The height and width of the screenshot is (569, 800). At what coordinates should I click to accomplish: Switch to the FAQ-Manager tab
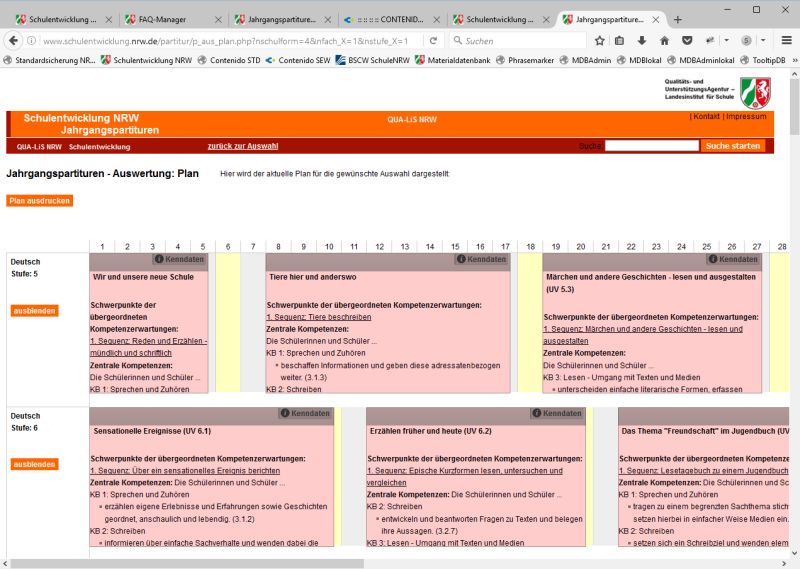pyautogui.click(x=163, y=19)
